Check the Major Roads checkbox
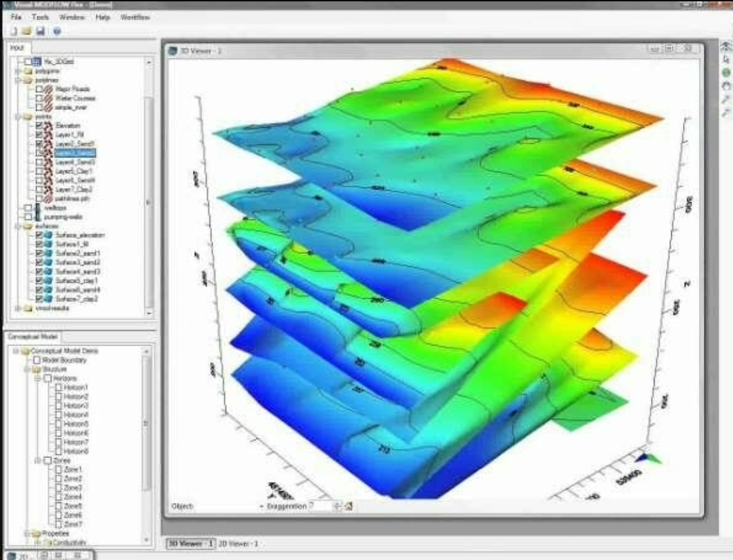 click(x=39, y=89)
